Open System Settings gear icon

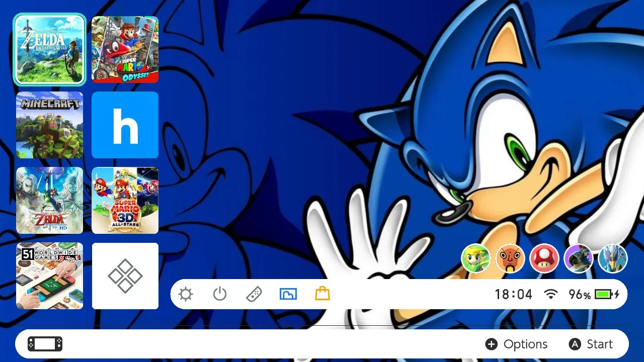pos(186,294)
